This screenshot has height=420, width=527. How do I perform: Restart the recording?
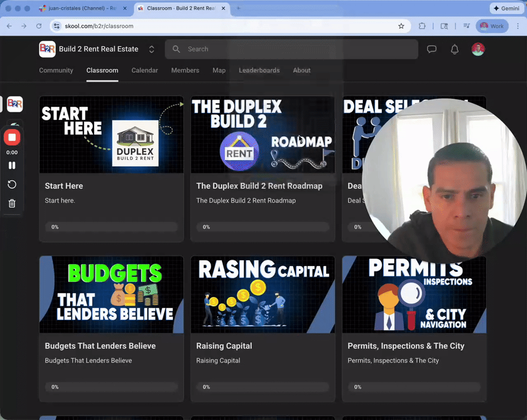(12, 184)
